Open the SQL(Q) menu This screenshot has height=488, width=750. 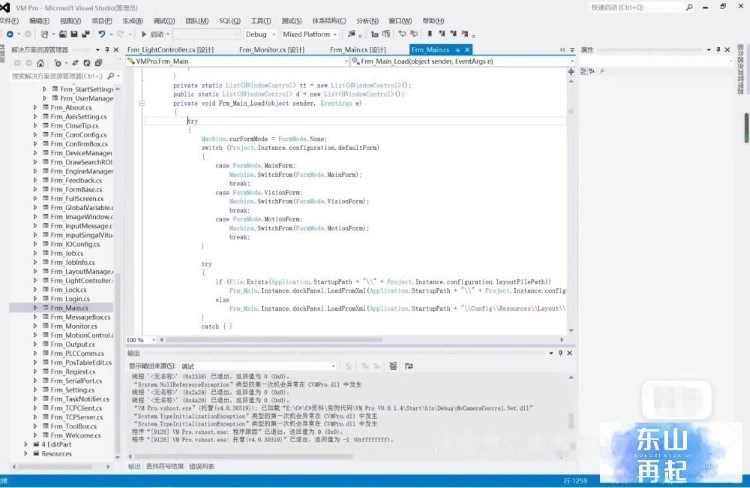point(230,21)
